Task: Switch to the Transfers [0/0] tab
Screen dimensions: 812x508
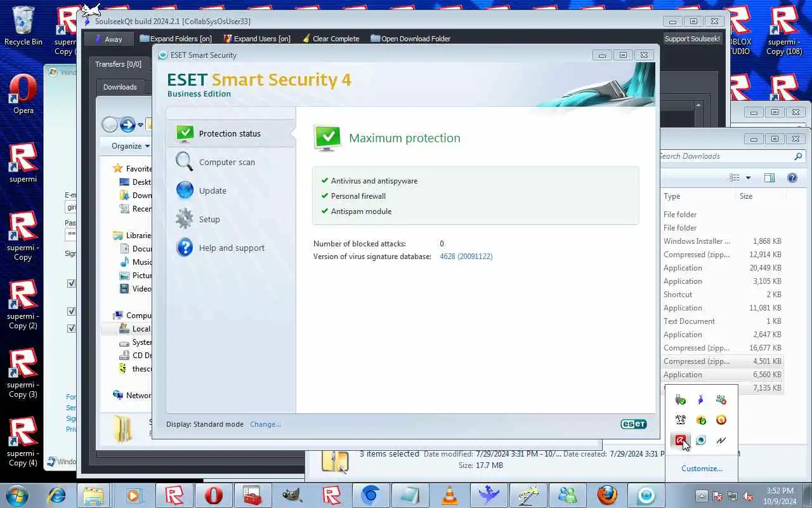Action: pyautogui.click(x=118, y=64)
